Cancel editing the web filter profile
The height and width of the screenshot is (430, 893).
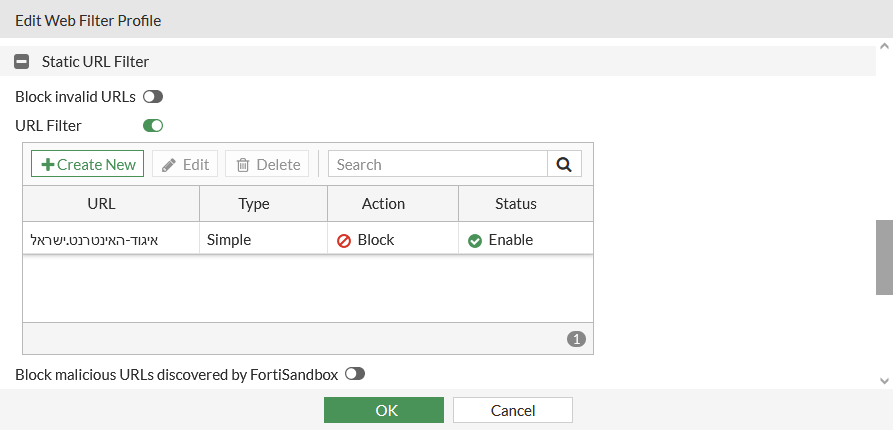pyautogui.click(x=513, y=410)
